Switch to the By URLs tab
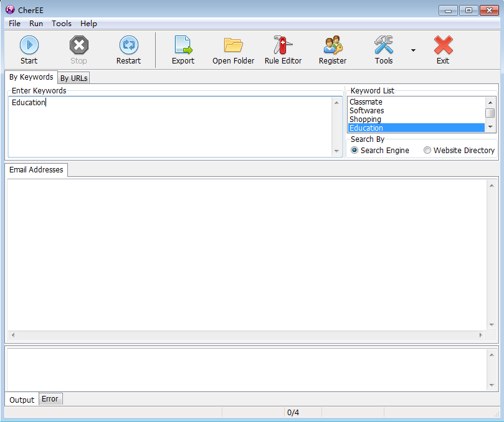 (x=74, y=78)
